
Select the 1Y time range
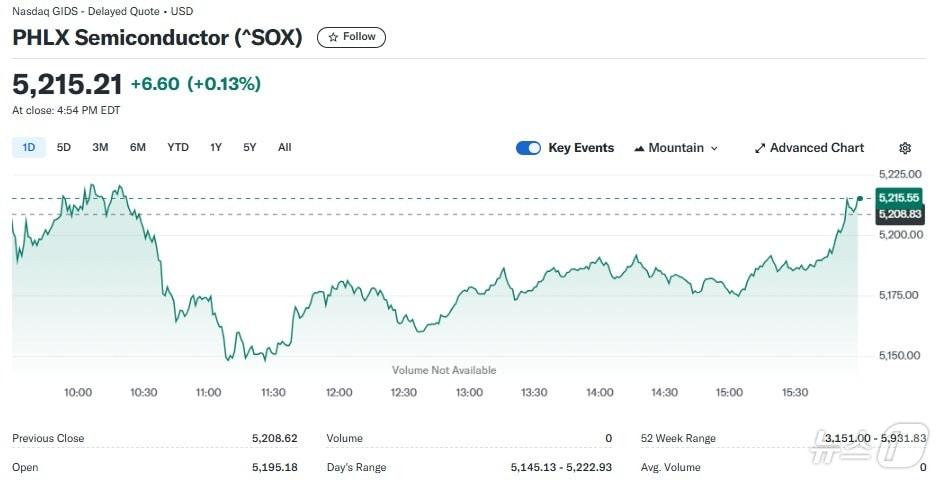pyautogui.click(x=216, y=147)
